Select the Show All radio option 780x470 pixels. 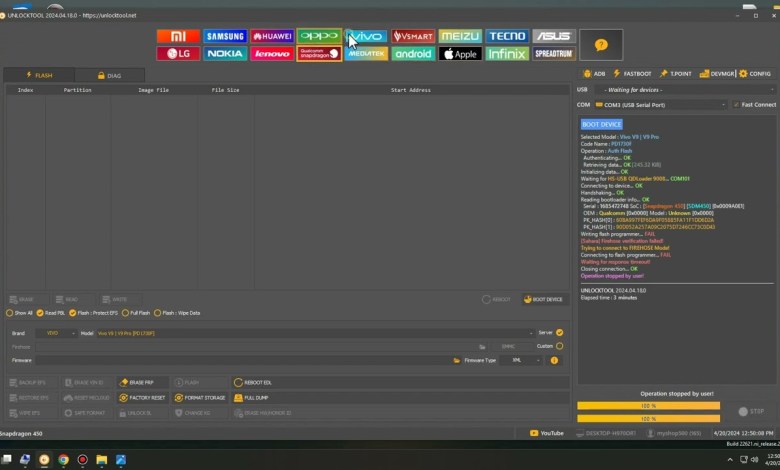(10, 313)
